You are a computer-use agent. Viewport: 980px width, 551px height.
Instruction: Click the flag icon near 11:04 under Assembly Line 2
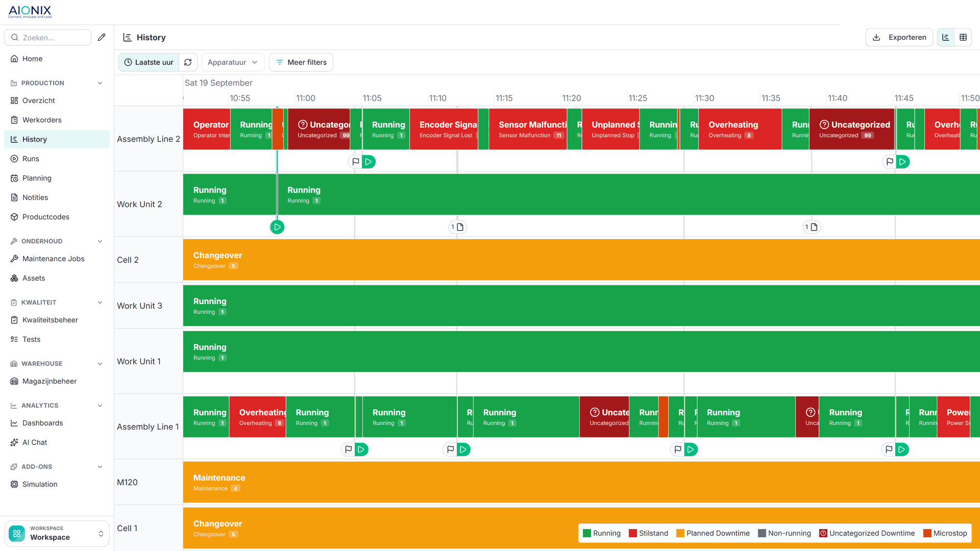tap(356, 162)
